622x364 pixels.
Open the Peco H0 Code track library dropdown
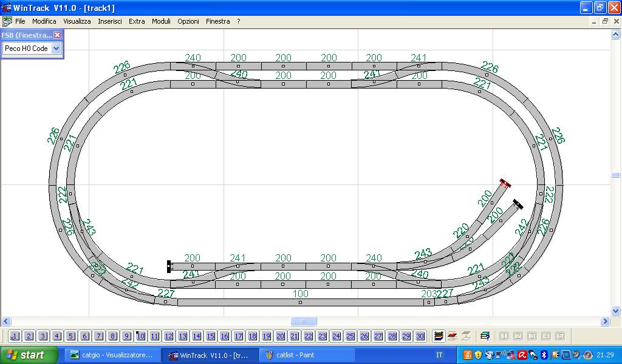click(x=56, y=49)
